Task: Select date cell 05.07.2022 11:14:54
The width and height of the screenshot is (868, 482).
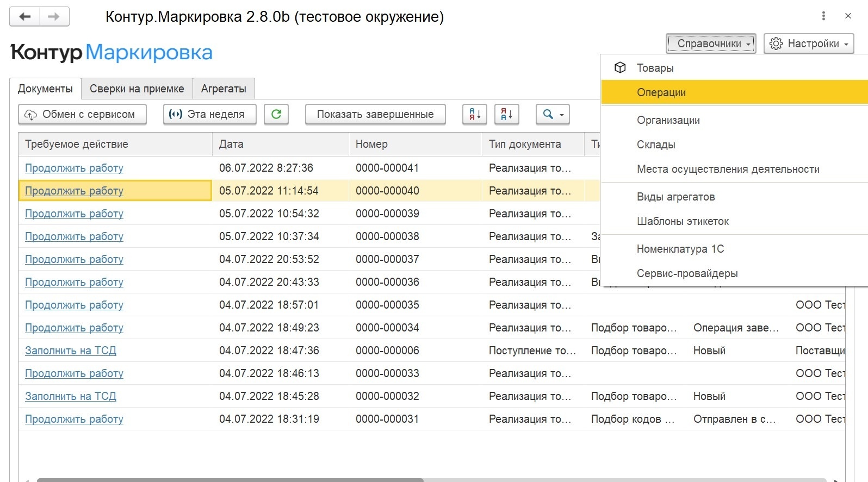Action: point(281,191)
